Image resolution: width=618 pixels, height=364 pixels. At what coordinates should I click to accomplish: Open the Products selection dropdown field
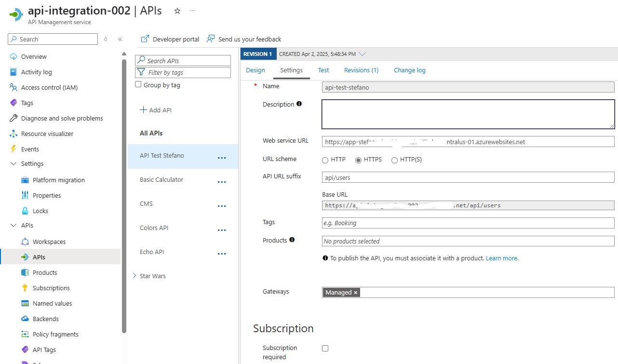(468, 241)
